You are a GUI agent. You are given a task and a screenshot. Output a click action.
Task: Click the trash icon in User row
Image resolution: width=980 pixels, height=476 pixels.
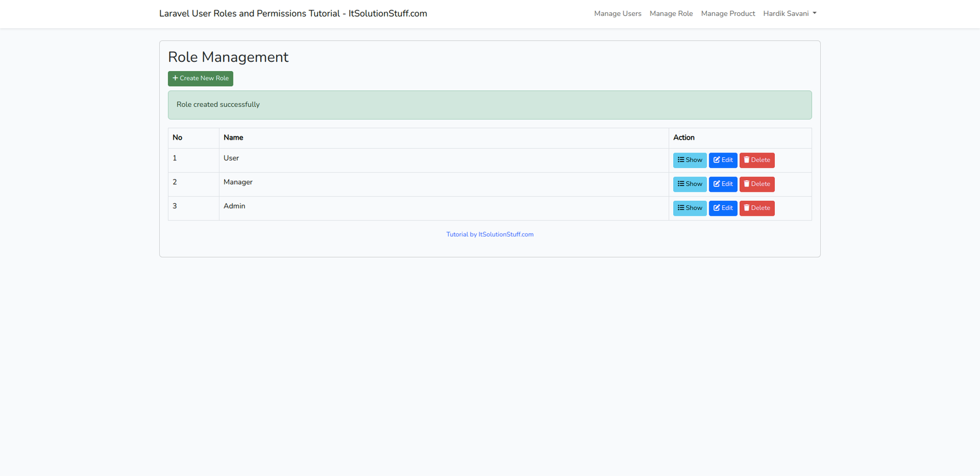(x=747, y=159)
